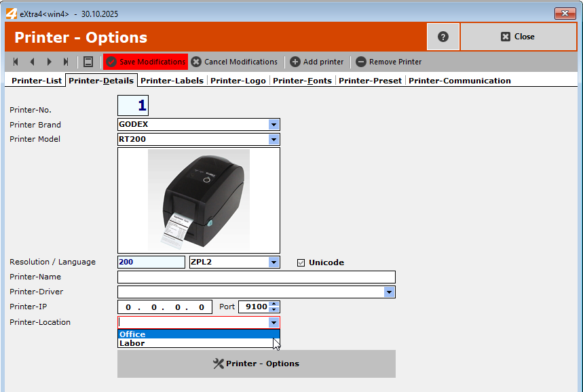Go to the next printer record
The width and height of the screenshot is (583, 392).
pyautogui.click(x=49, y=61)
